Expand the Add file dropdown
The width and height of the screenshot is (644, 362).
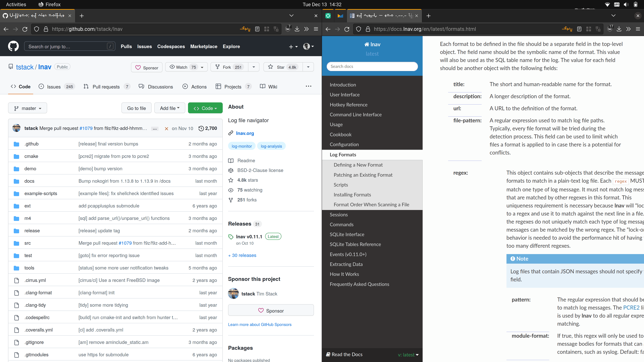click(x=170, y=108)
